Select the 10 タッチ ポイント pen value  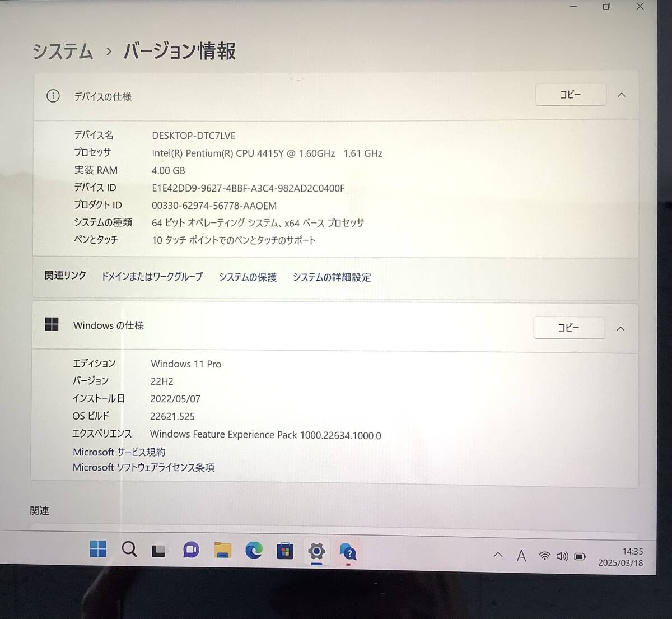pyautogui.click(x=234, y=240)
